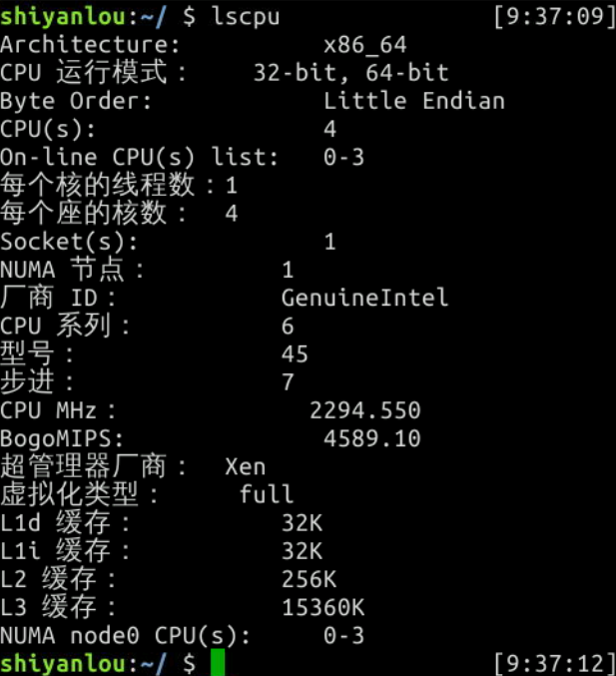Screen dimensions: 616x676
Task: Click the NUMA node0 CPU(s) label
Action: tap(126, 635)
